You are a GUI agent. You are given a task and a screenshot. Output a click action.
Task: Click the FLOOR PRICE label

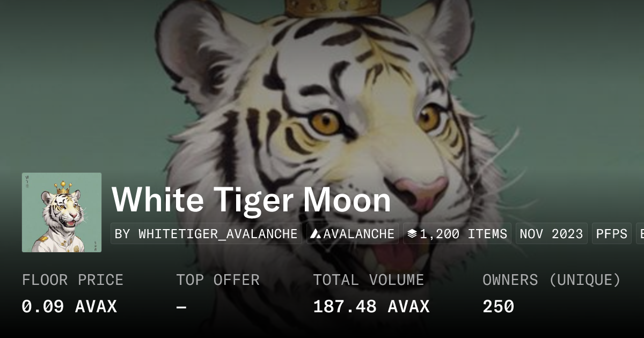[72, 280]
